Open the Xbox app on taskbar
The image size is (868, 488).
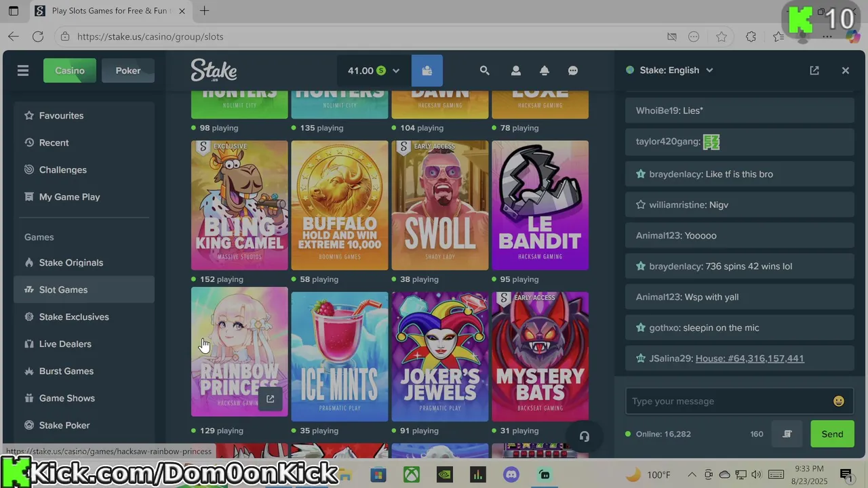point(412,474)
